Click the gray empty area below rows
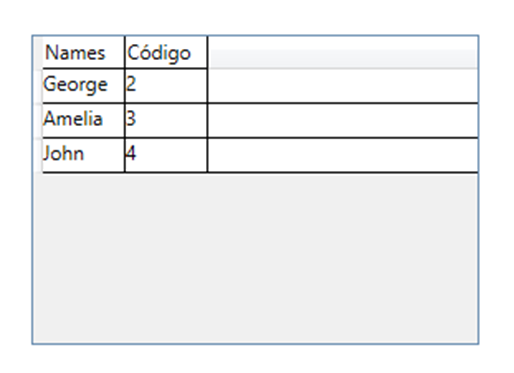 [x=255, y=258]
